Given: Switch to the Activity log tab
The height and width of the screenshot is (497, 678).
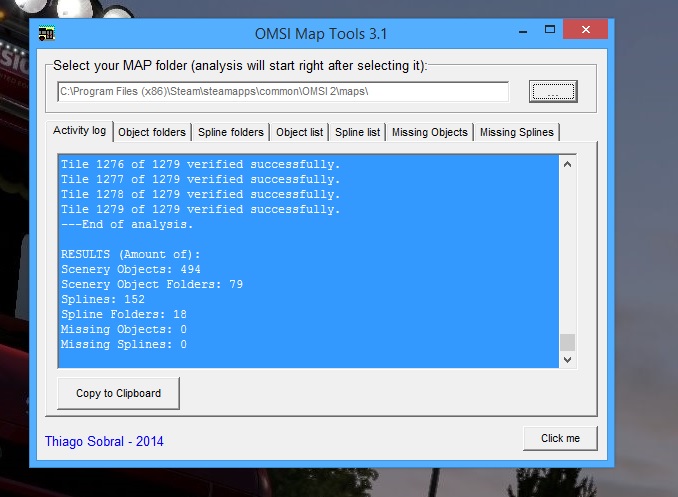Looking at the screenshot, I should pyautogui.click(x=79, y=131).
